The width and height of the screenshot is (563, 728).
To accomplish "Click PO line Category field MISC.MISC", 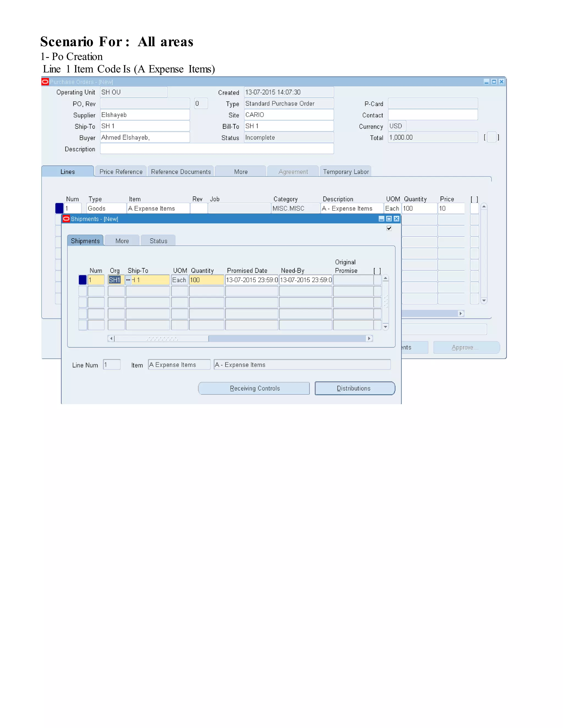I will pos(296,208).
